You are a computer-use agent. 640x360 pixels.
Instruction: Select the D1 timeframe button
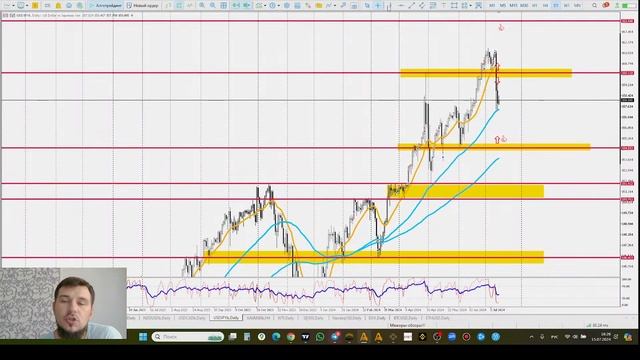pos(556,6)
